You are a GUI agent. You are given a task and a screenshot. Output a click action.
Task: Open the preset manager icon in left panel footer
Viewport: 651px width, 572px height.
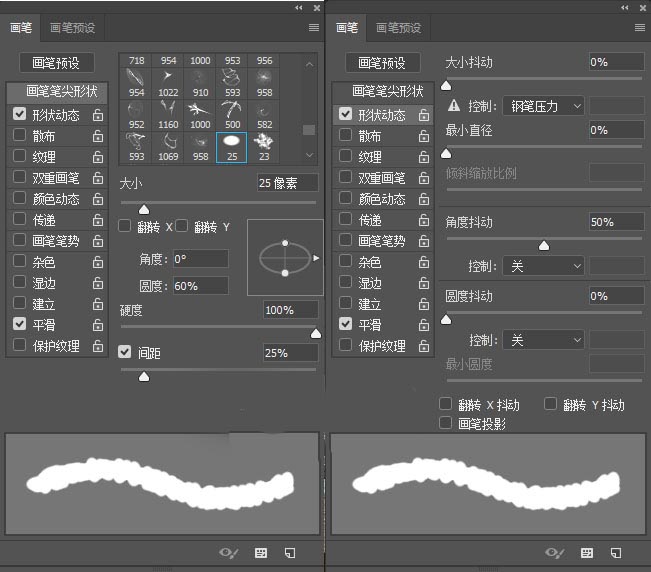coord(261,553)
